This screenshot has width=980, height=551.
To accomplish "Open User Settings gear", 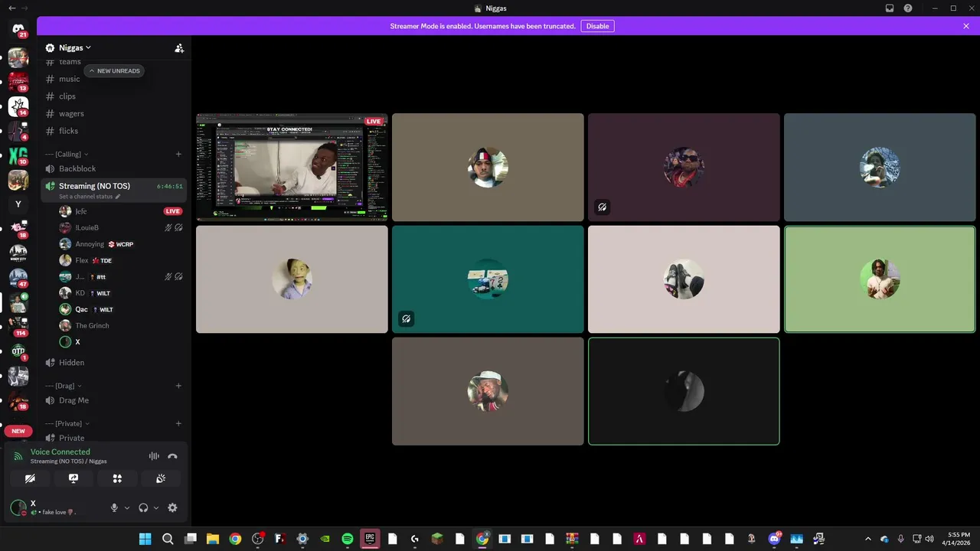I will (172, 507).
